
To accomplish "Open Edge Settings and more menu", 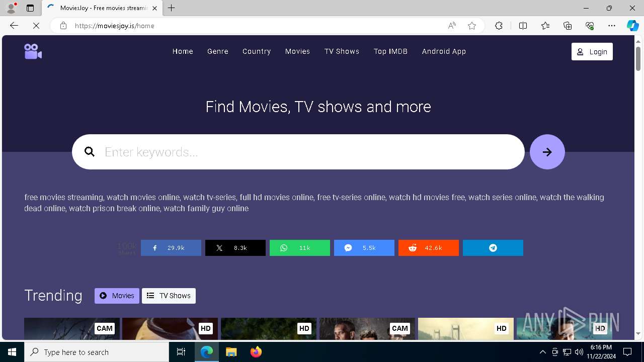I will coord(612,26).
